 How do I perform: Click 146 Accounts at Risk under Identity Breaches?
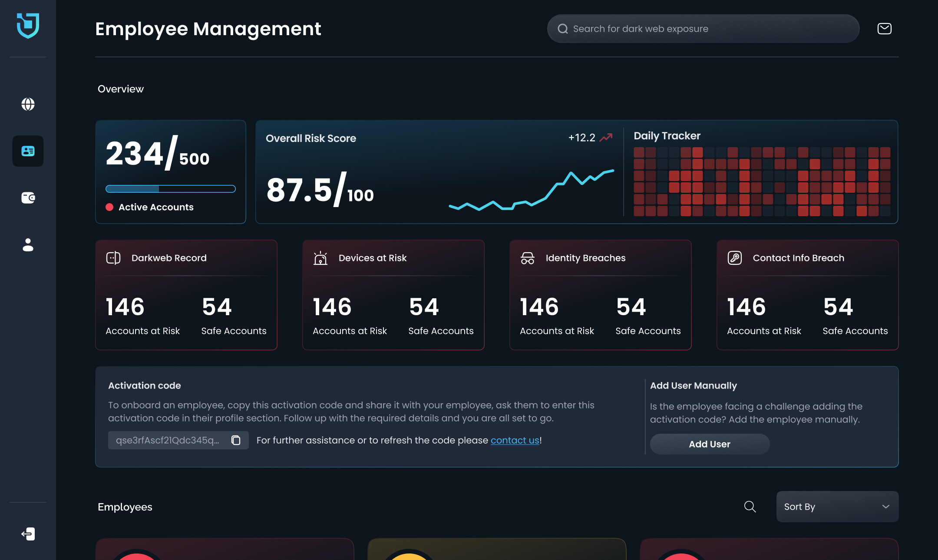557,316
